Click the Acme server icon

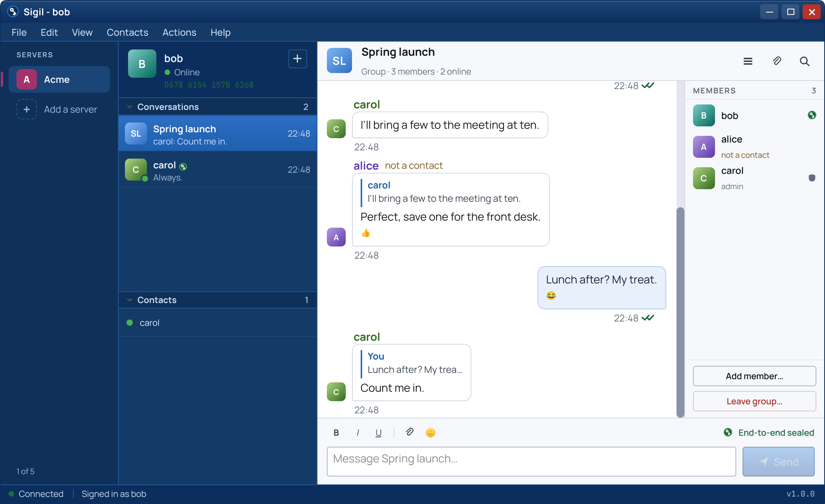(27, 79)
